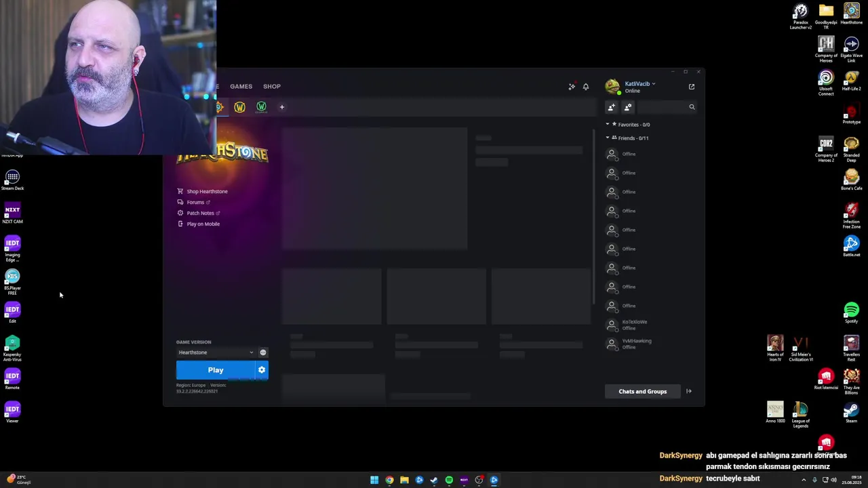Open the BS.Player FREE desktop icon
Viewport: 868px width, 488px height.
[12, 282]
